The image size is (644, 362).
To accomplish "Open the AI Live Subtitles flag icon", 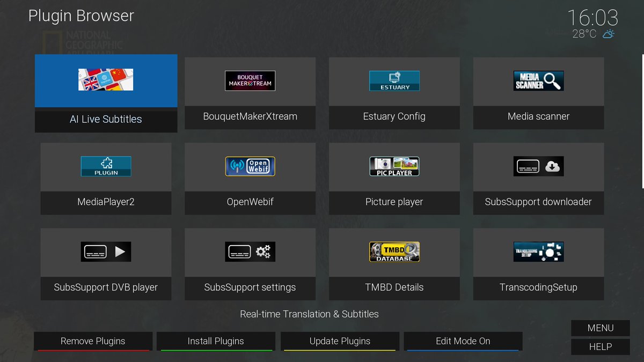I will [x=106, y=79].
